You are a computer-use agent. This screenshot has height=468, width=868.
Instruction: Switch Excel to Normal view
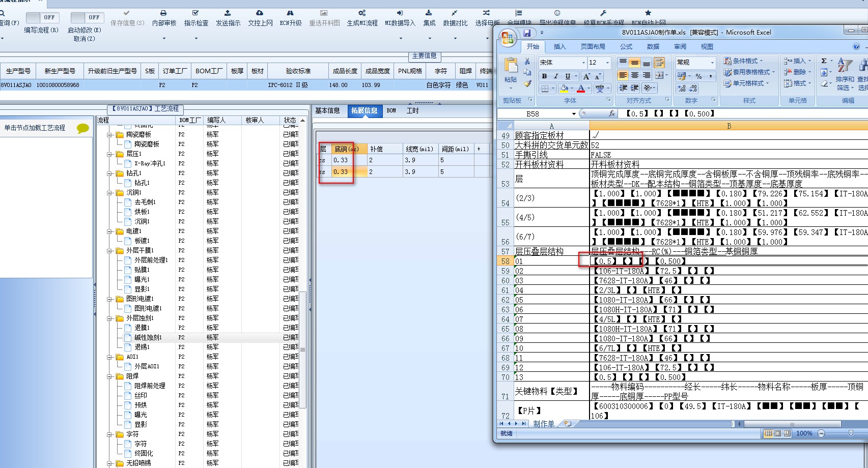tap(768, 433)
